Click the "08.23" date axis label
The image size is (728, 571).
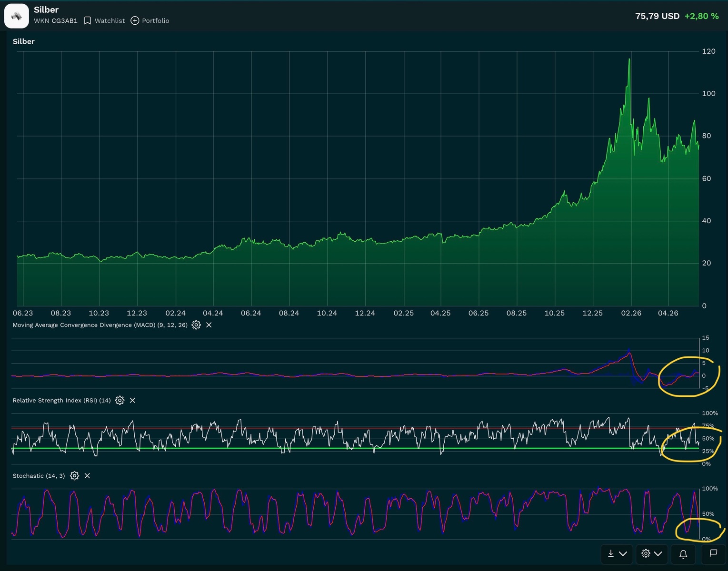[x=61, y=313]
